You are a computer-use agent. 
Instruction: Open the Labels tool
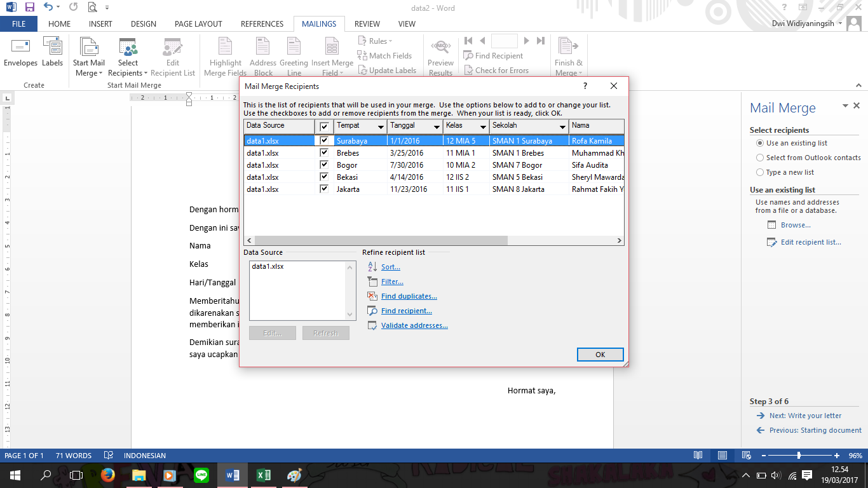pyautogui.click(x=53, y=52)
